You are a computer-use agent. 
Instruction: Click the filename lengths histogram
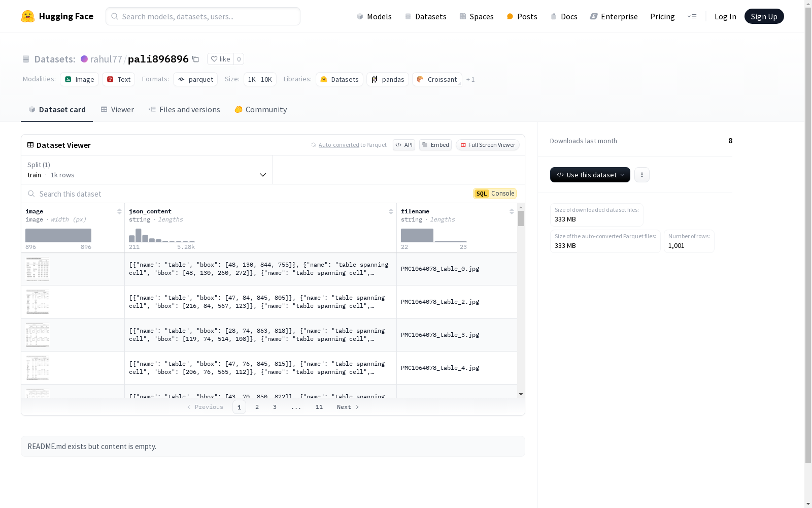point(434,235)
